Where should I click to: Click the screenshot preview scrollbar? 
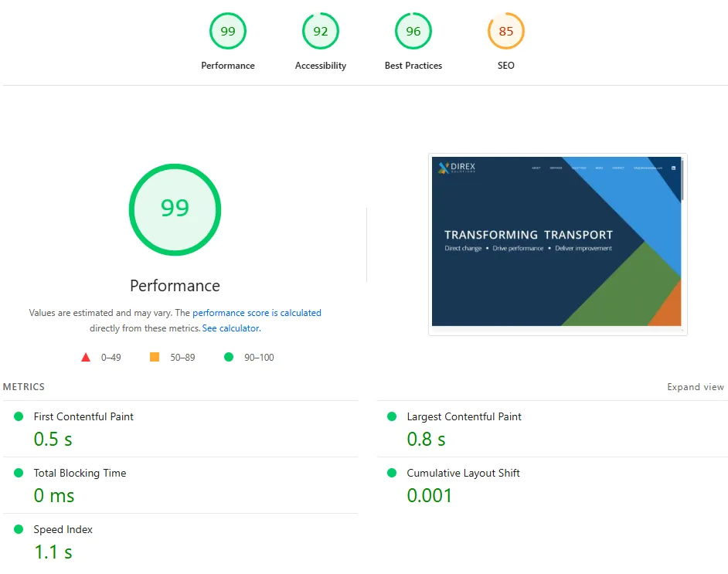[682, 181]
